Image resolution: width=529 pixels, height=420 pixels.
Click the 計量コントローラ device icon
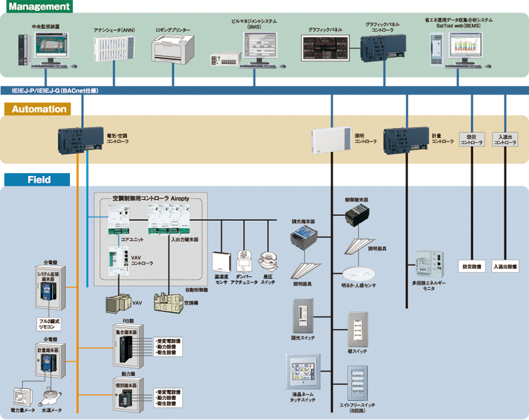click(405, 140)
